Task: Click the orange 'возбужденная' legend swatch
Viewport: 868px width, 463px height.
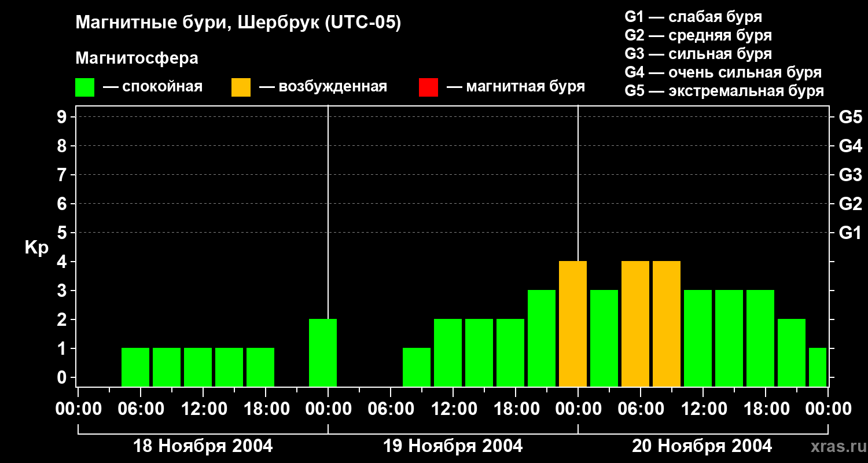Action: point(241,87)
